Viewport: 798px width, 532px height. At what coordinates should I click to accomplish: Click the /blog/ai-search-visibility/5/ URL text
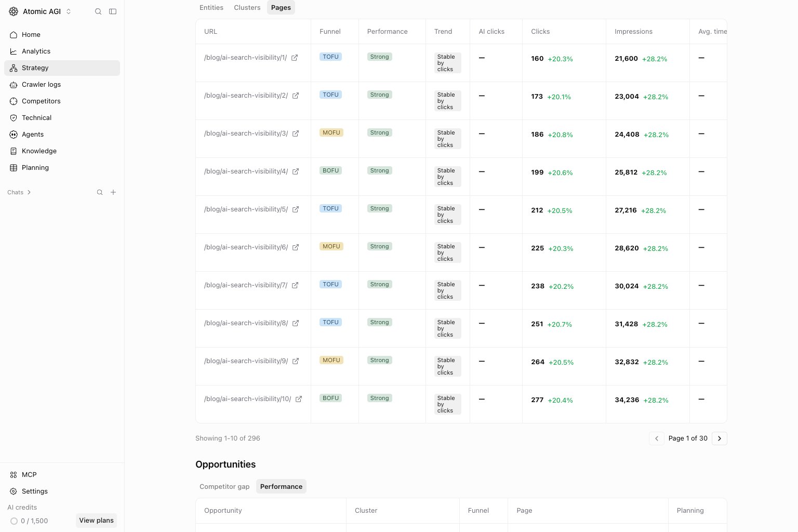coord(246,209)
